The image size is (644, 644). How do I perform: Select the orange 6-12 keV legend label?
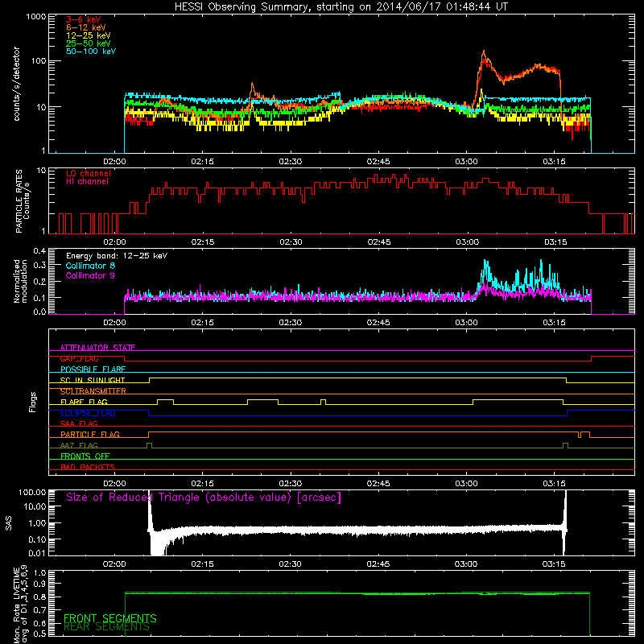click(x=86, y=27)
